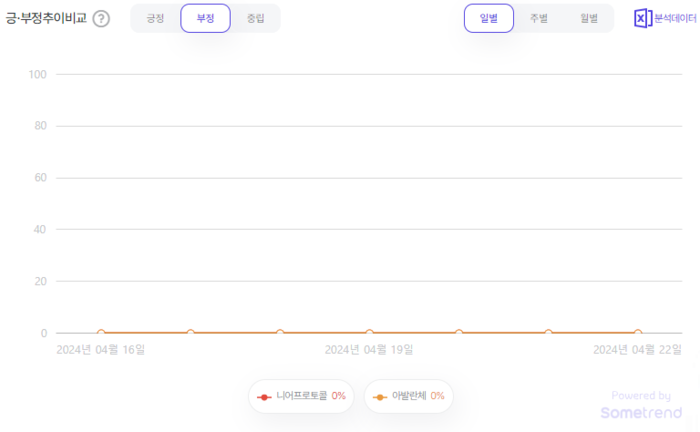The width and height of the screenshot is (700, 432).
Task: Click the 60 y-axis label
Action: pyautogui.click(x=41, y=178)
